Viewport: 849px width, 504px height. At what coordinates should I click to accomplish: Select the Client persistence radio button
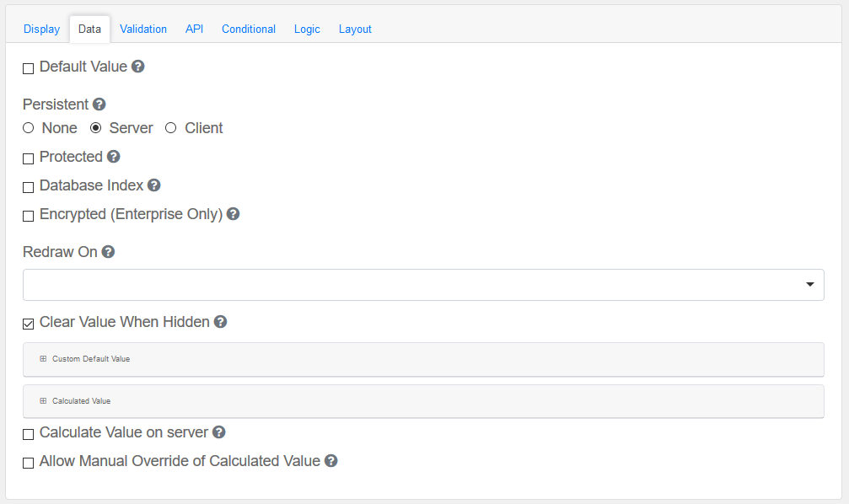(x=170, y=128)
